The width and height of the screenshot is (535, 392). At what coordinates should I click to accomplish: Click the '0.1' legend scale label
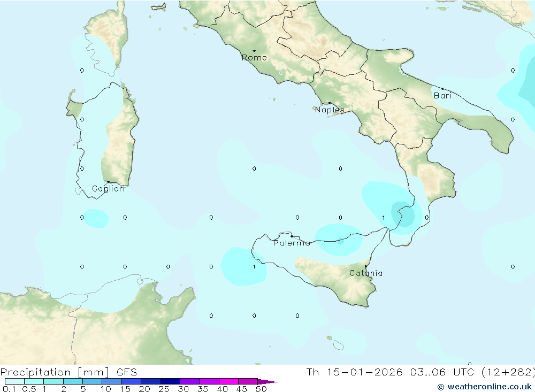click(9, 389)
